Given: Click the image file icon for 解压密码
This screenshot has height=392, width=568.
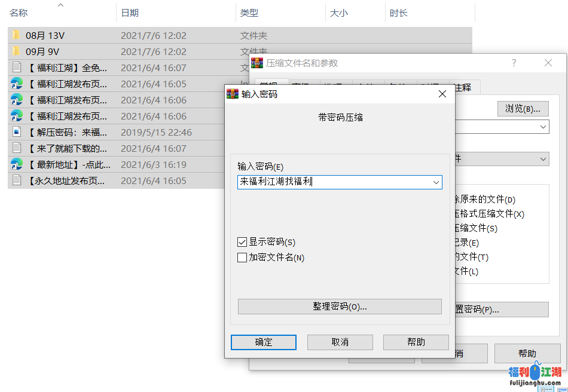Looking at the screenshot, I should tap(16, 132).
